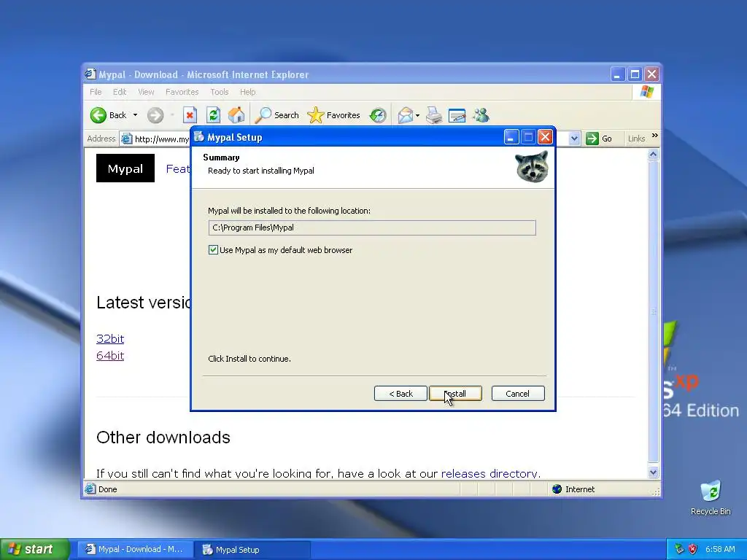
Task: Click the Edit page icon
Action: [457, 115]
